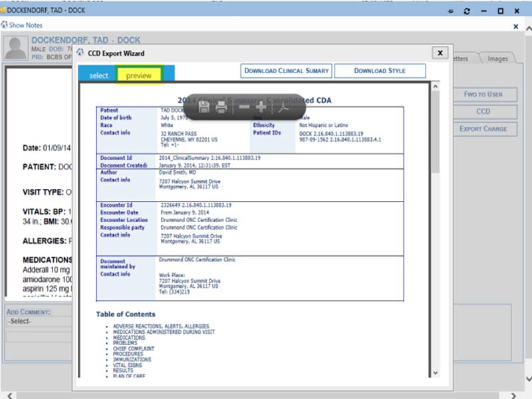The image size is (532, 399).
Task: Click the preview scrollbar down arrow
Action: click(436, 373)
